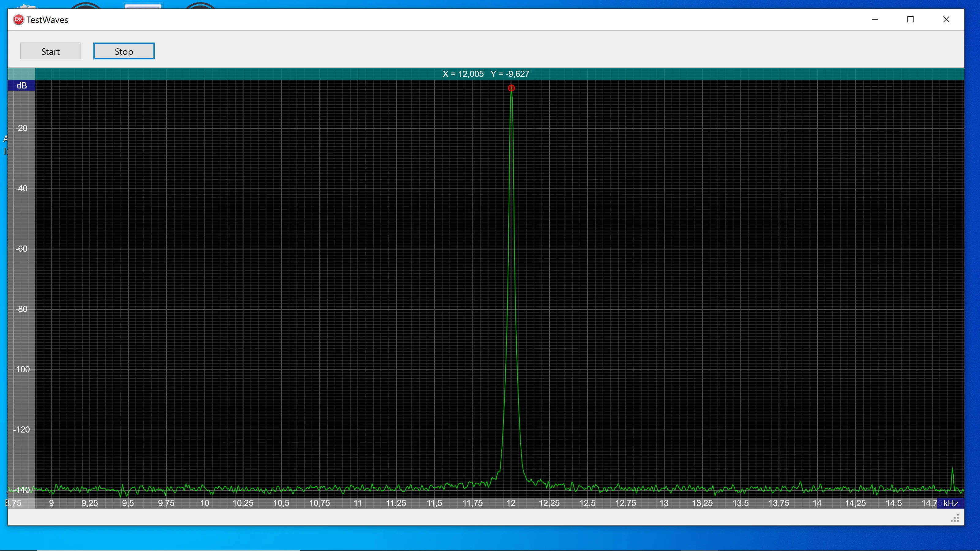980x551 pixels.
Task: Click the dB unit label
Action: point(22,86)
